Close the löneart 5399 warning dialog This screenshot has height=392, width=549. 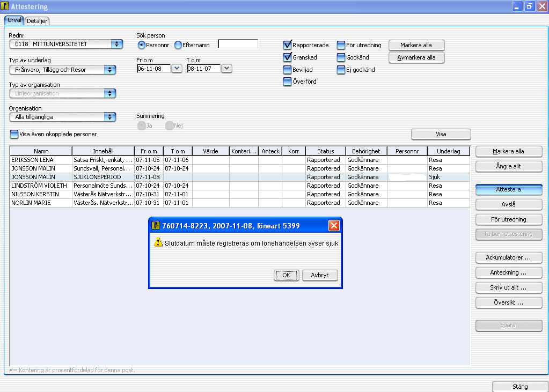(334, 226)
